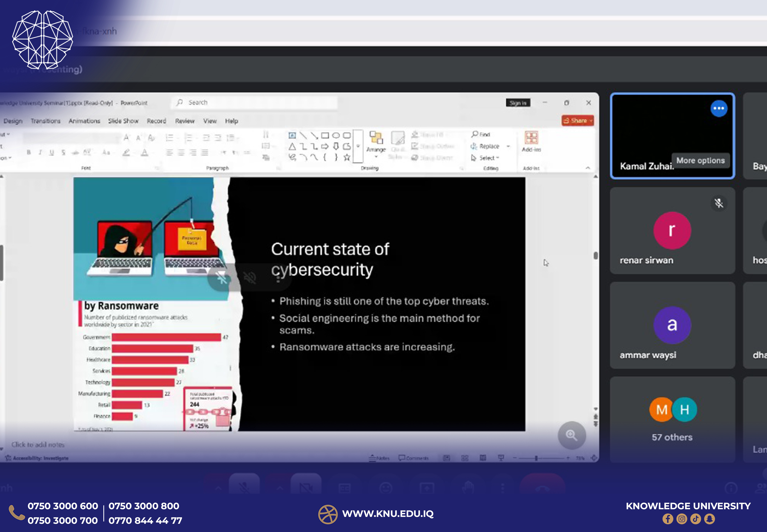Click Replace in Editing group

pos(485,146)
